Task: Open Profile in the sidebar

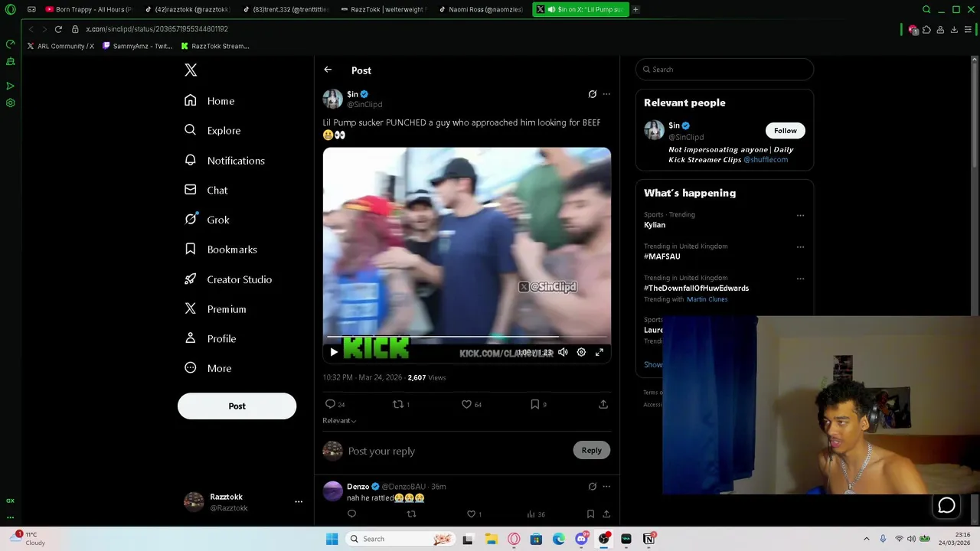Action: pyautogui.click(x=211, y=339)
